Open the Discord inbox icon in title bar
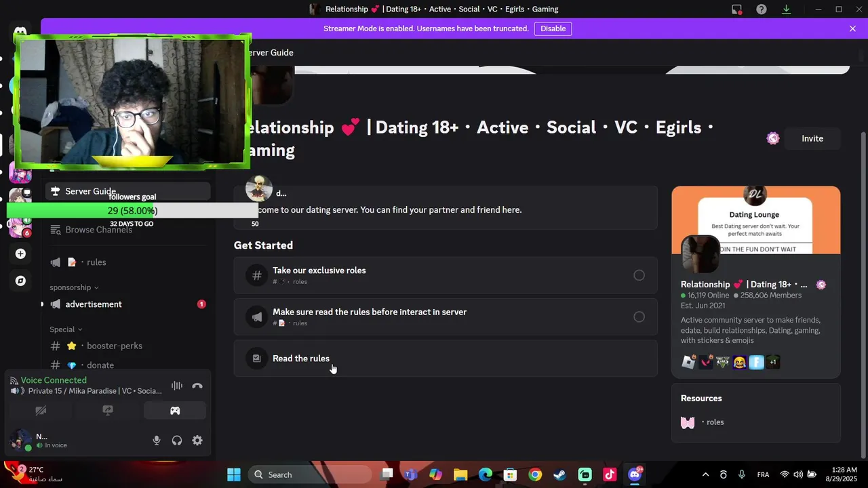The width and height of the screenshot is (868, 488). [x=736, y=9]
